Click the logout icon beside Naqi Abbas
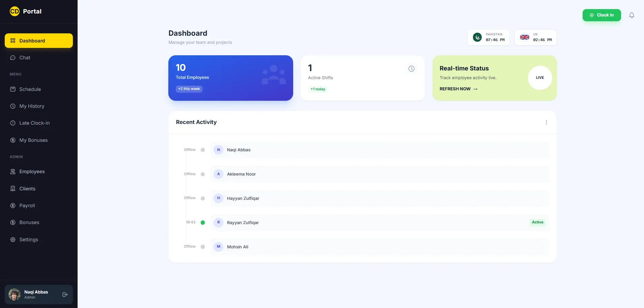 coord(64,294)
